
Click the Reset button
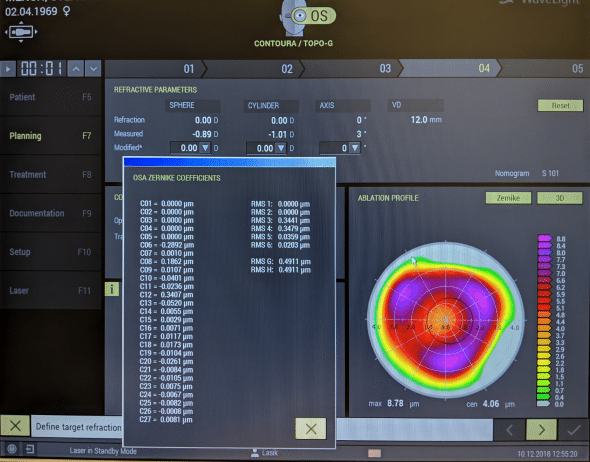(560, 105)
